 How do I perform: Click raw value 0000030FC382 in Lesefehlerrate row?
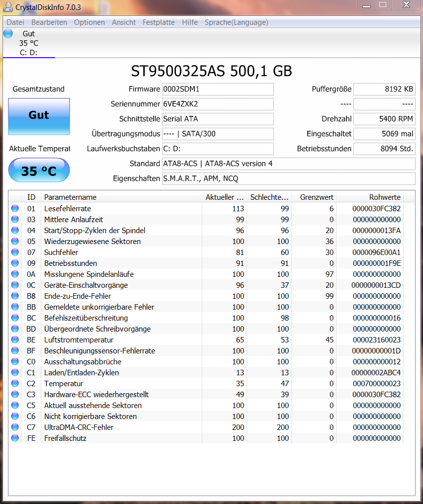(x=376, y=209)
